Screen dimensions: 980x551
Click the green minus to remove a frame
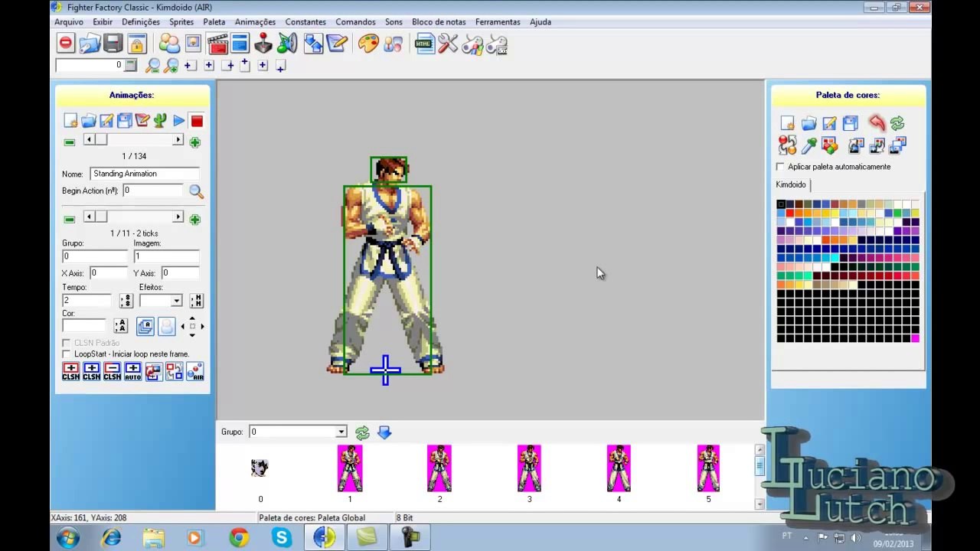(69, 220)
